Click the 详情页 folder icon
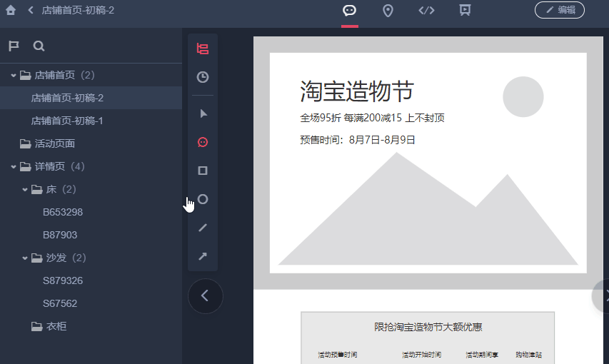Image resolution: width=609 pixels, height=364 pixels. coord(25,166)
